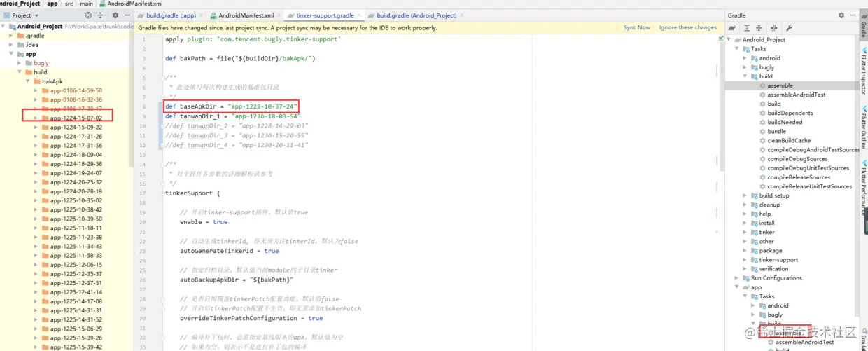Screen dimensions: 868x351
Task: Click gear icon beside assembleAndroidTest task
Action: click(763, 95)
